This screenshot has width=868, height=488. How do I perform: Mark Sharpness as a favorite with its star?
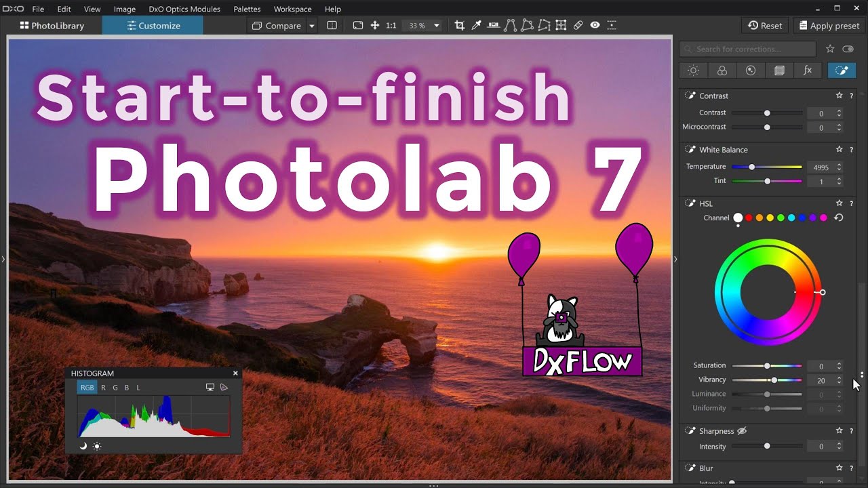839,430
